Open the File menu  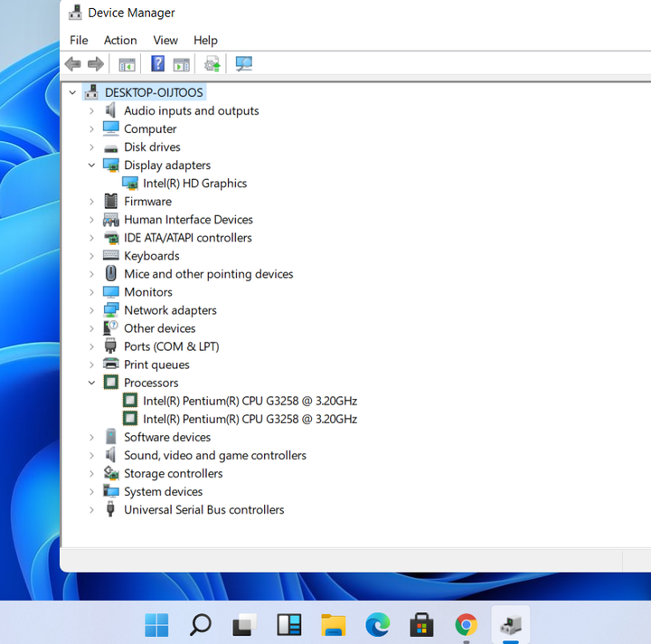[79, 41]
